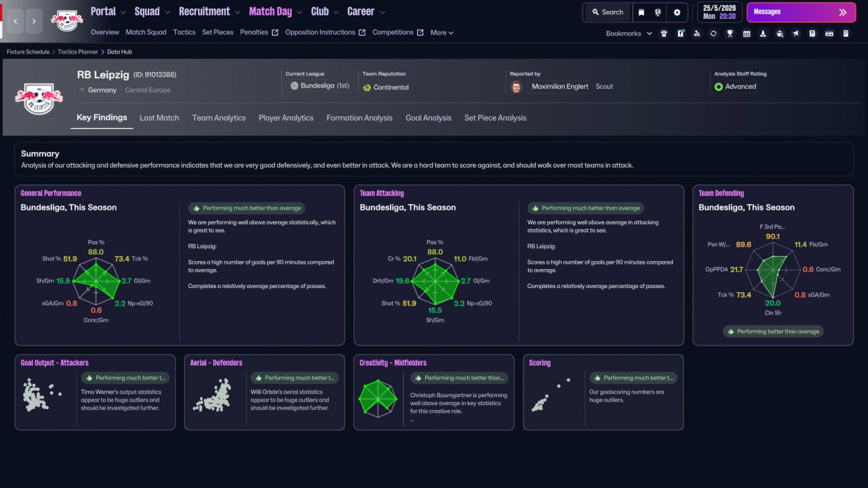Switch to the Team Analytics tab
The height and width of the screenshot is (488, 868).
click(x=219, y=118)
